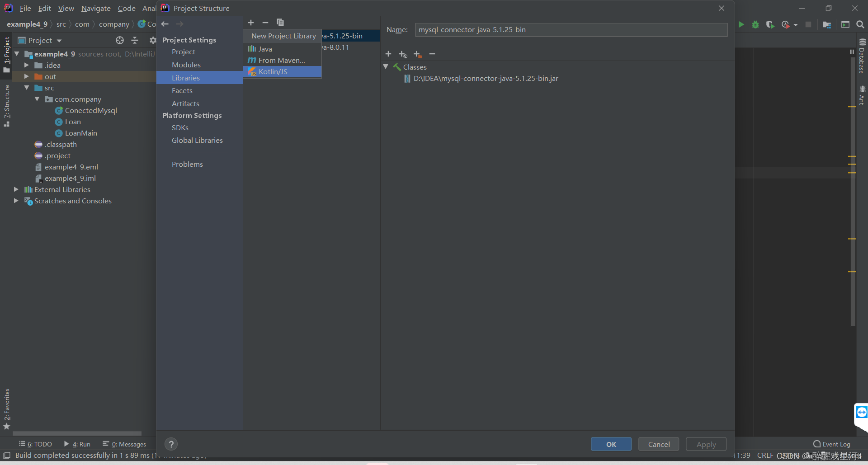Click the help question mark icon
The image size is (868, 465).
click(x=171, y=444)
